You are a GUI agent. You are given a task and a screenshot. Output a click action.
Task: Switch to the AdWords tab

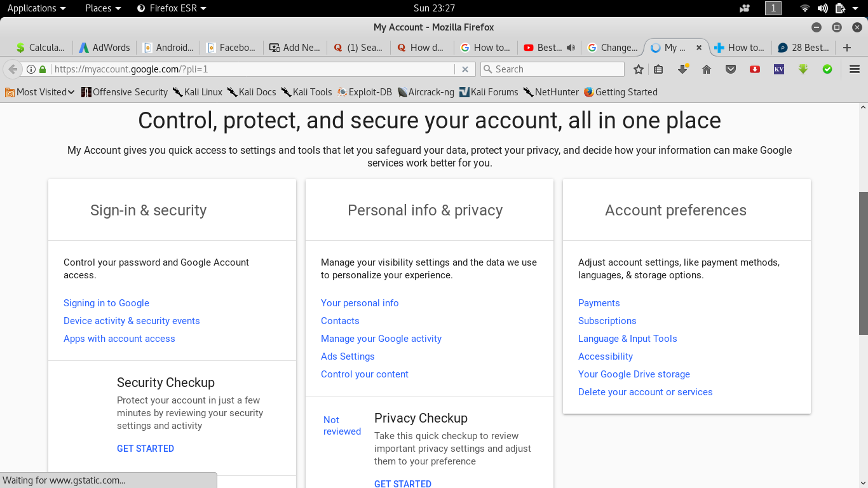104,47
